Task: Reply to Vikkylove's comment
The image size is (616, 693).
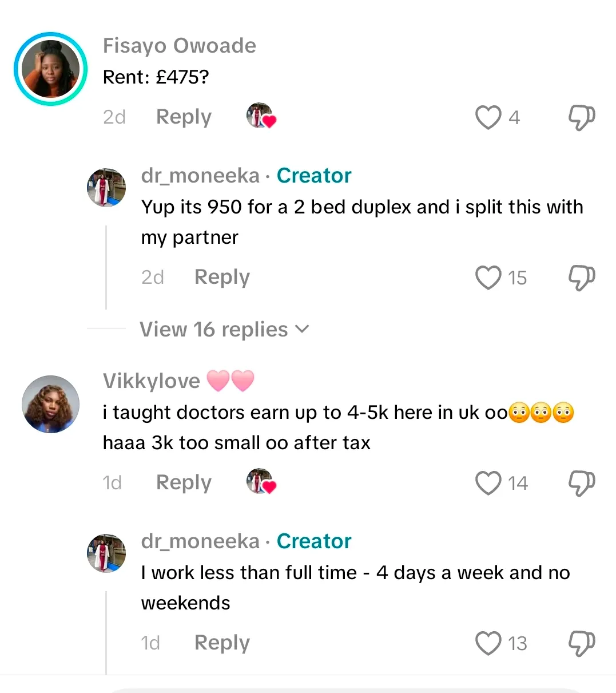Action: pyautogui.click(x=184, y=482)
